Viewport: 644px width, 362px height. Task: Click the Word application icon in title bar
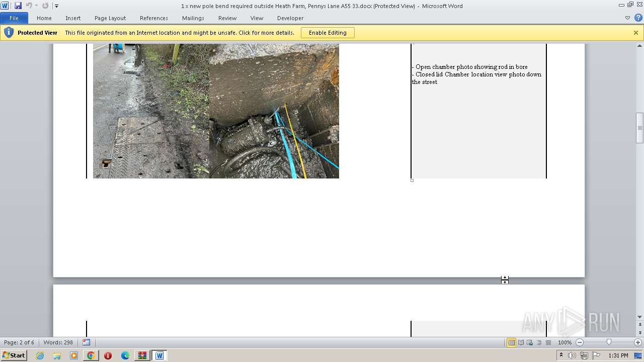pyautogui.click(x=5, y=6)
